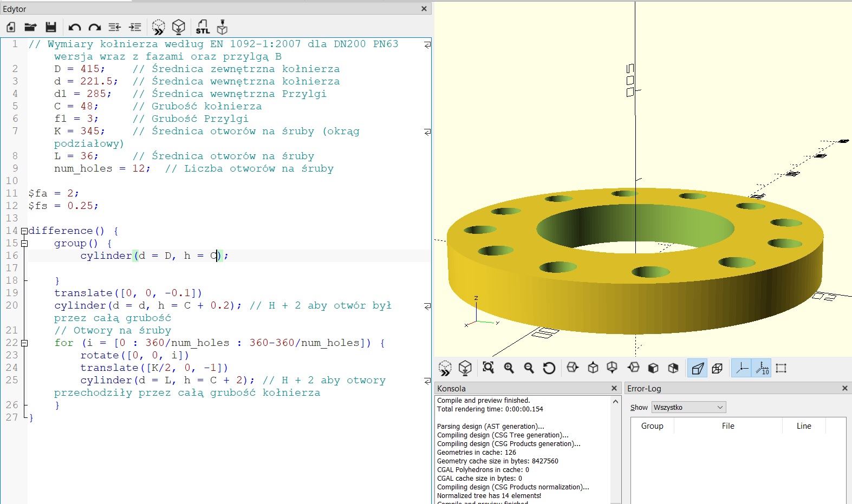Screen dimensions: 852x504
Task: Indent the selected code lines
Action: [135, 27]
